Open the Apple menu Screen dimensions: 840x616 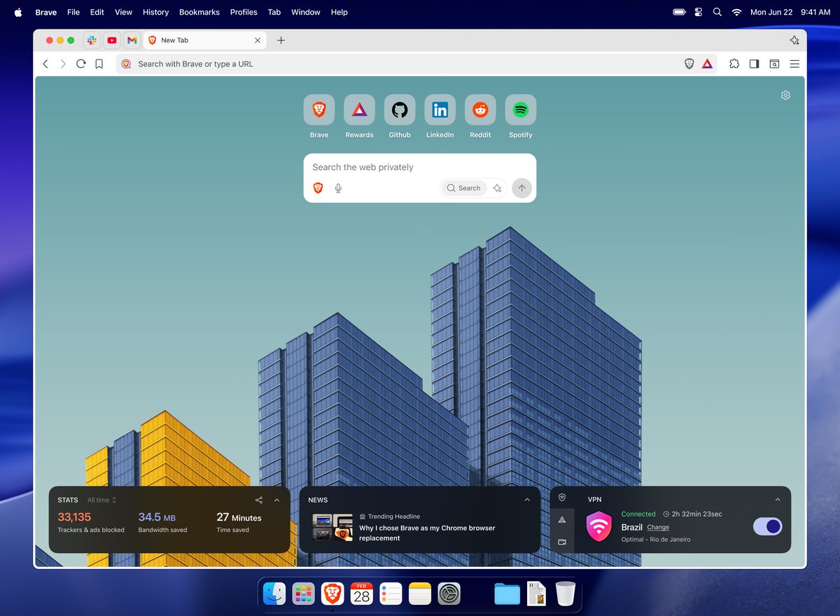tap(18, 12)
